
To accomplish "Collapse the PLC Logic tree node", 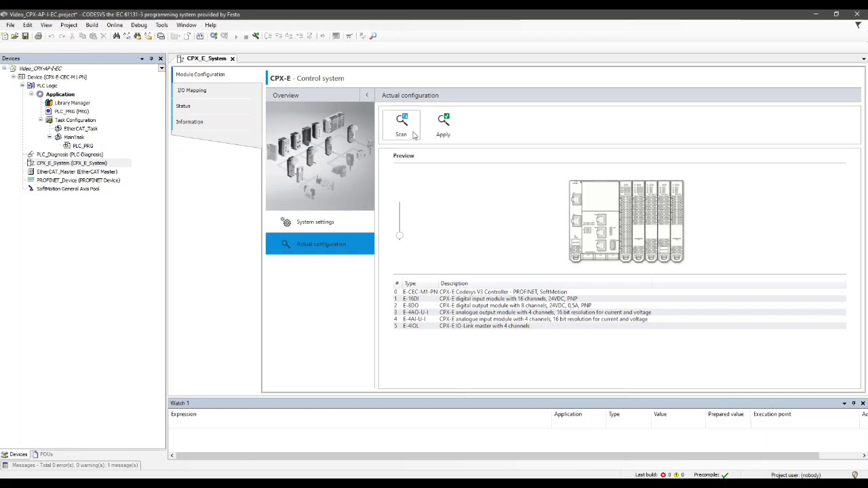I will pyautogui.click(x=22, y=85).
